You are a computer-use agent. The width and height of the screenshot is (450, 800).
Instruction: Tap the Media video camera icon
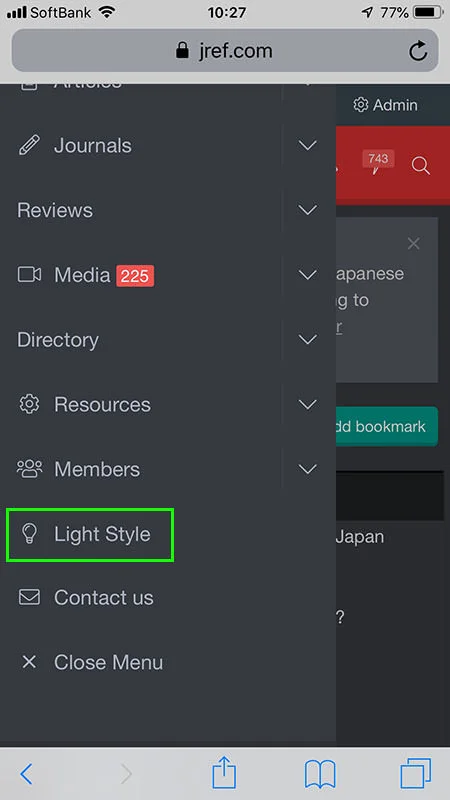pos(29,274)
